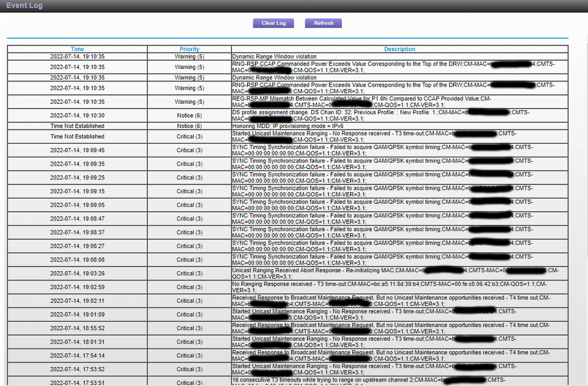
Task: Select timestamp 2022-07-14, 19:08:37
Action: tap(77, 232)
